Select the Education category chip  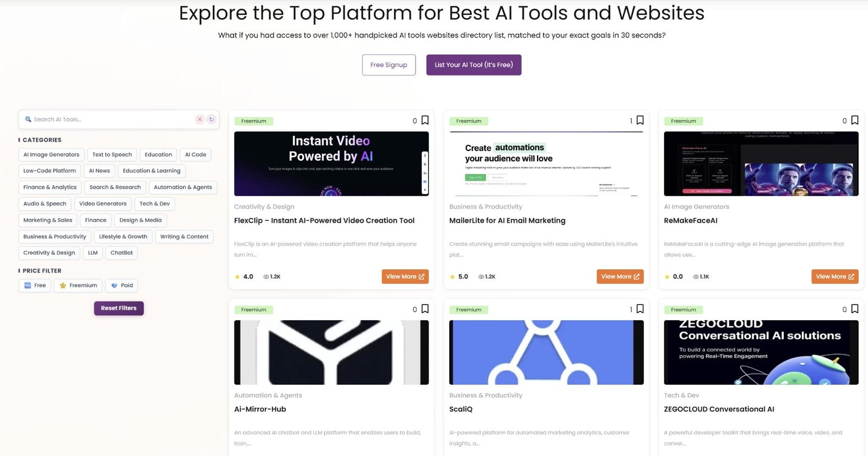point(158,155)
